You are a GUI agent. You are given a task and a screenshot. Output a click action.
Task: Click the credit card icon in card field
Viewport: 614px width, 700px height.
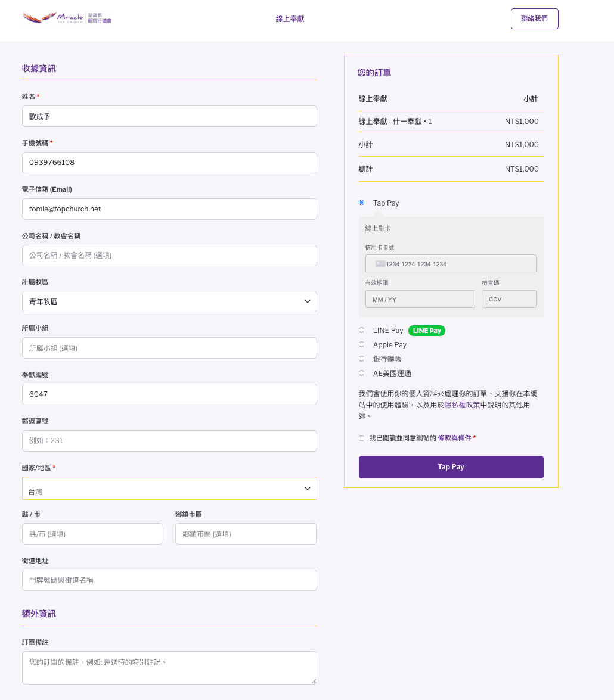(380, 263)
